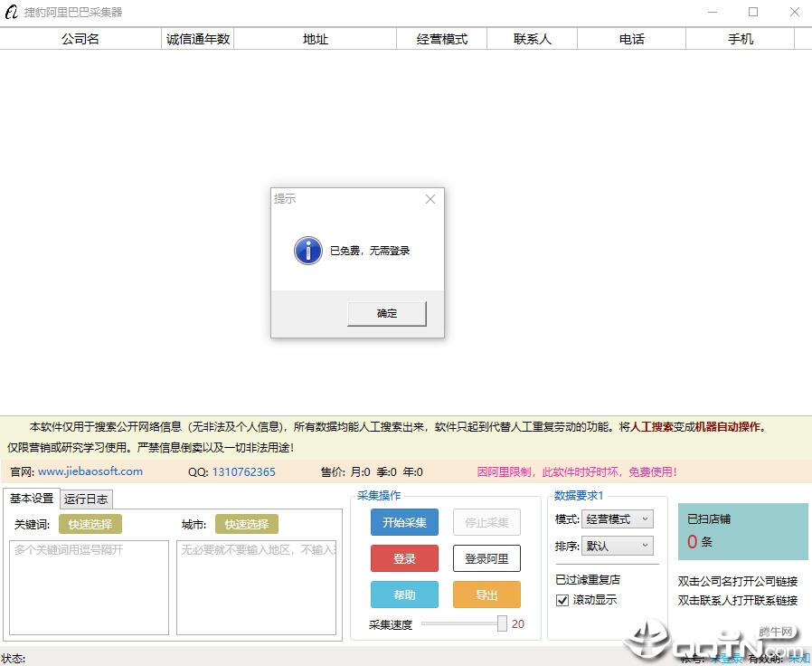Click the app logo in title bar
This screenshot has width=812, height=666.
tap(12, 12)
